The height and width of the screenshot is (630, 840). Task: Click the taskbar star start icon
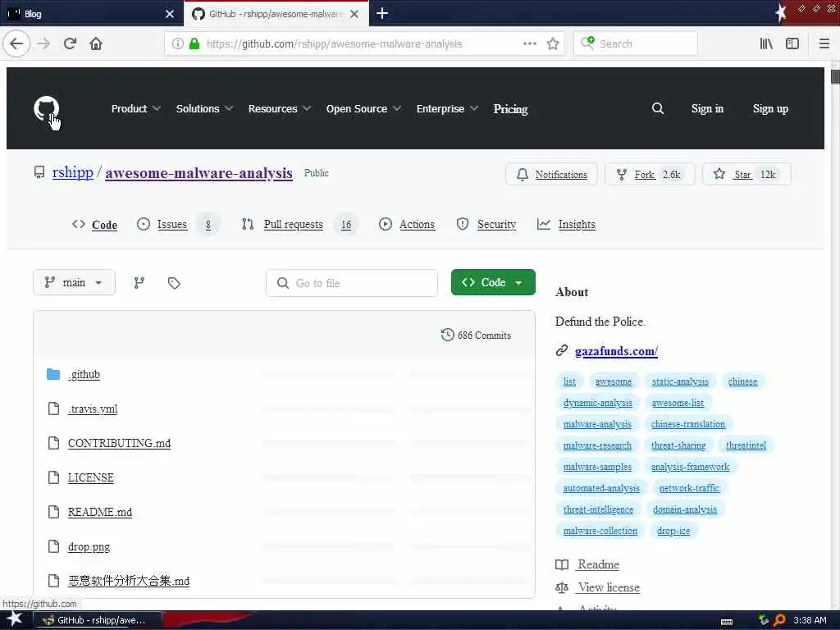point(15,619)
